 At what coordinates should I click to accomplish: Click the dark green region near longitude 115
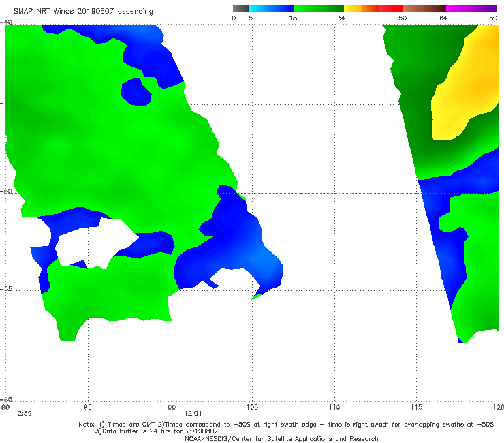coord(415,97)
